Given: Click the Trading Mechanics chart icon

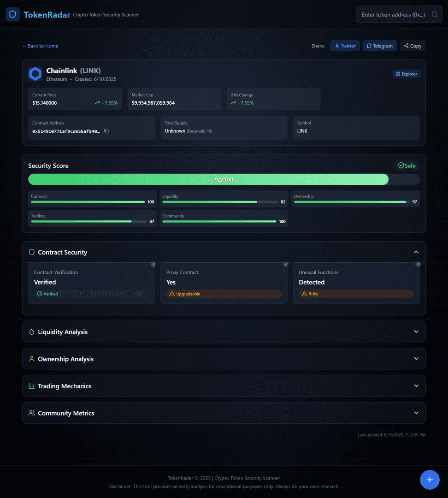Looking at the screenshot, I should [x=31, y=385].
